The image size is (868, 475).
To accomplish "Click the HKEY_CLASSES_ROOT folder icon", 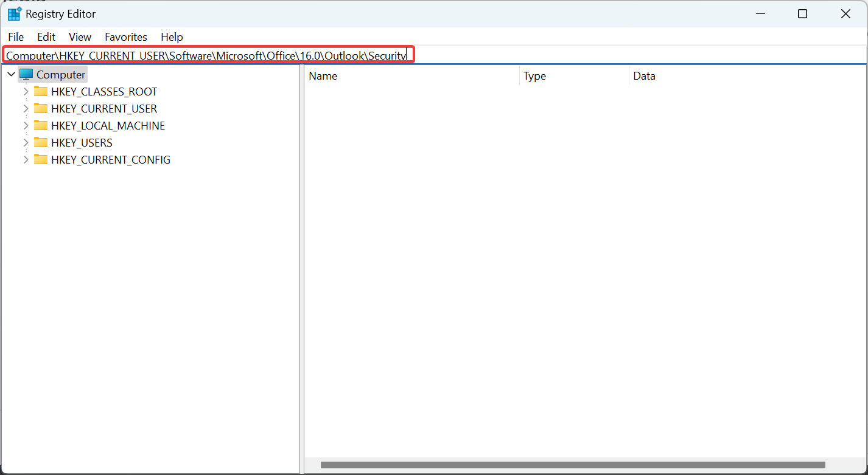I will (41, 92).
